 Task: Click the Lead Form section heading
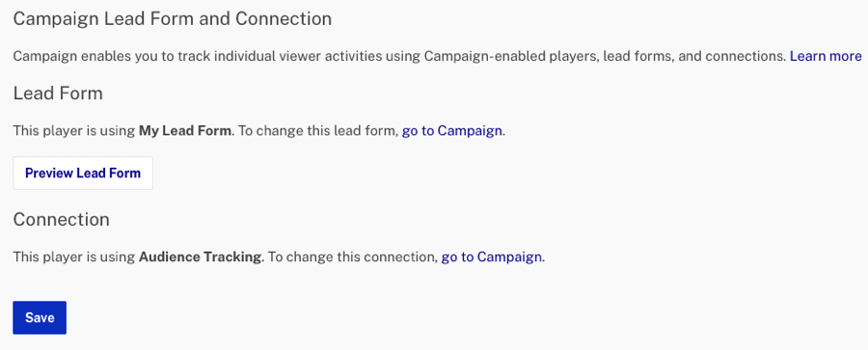pos(58,94)
